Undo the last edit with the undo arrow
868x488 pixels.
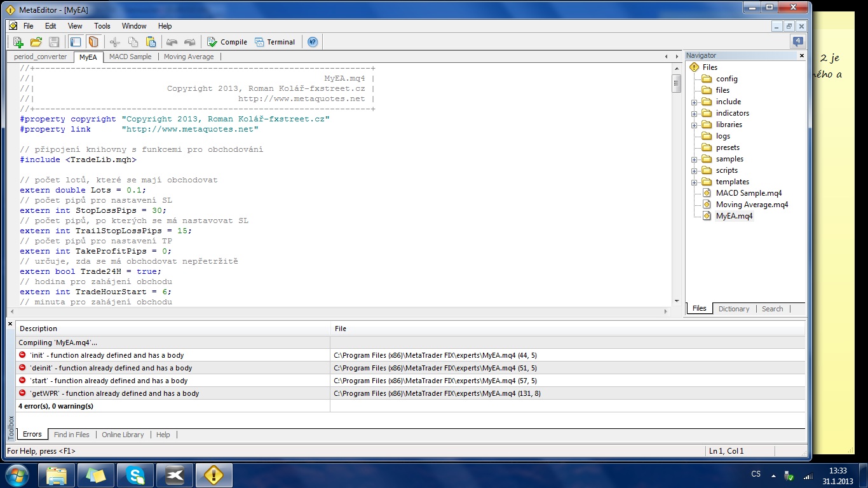click(x=172, y=42)
